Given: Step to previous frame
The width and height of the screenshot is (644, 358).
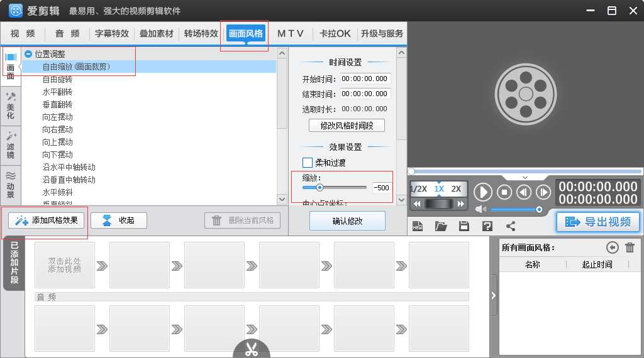Looking at the screenshot, I should (x=524, y=192).
